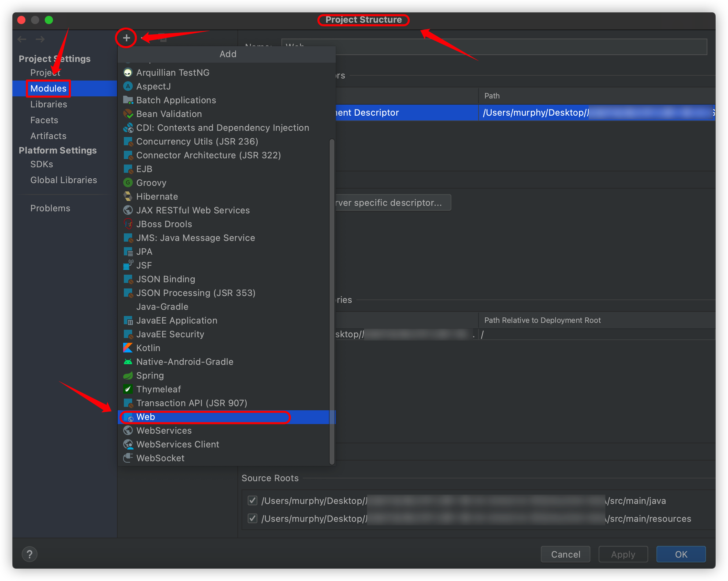Click the Spring framework icon
Image resolution: width=728 pixels, height=581 pixels.
click(x=127, y=375)
